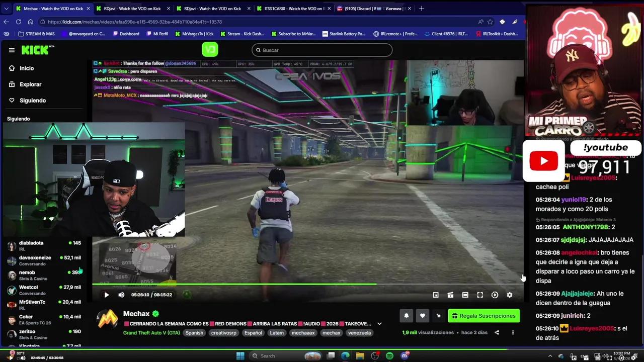The width and height of the screenshot is (644, 362).
Task: Select the venezuela tag
Action: coord(359,333)
